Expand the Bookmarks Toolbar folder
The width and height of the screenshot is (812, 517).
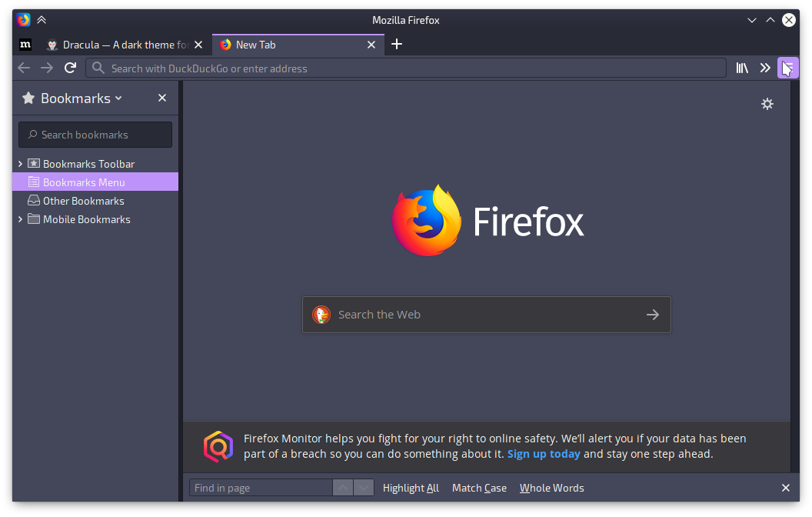(x=20, y=164)
